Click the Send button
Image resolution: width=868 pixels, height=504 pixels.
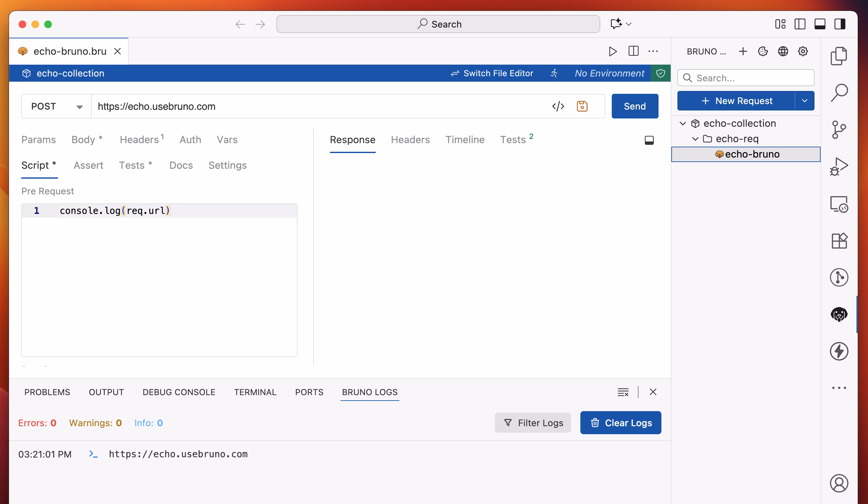[635, 106]
